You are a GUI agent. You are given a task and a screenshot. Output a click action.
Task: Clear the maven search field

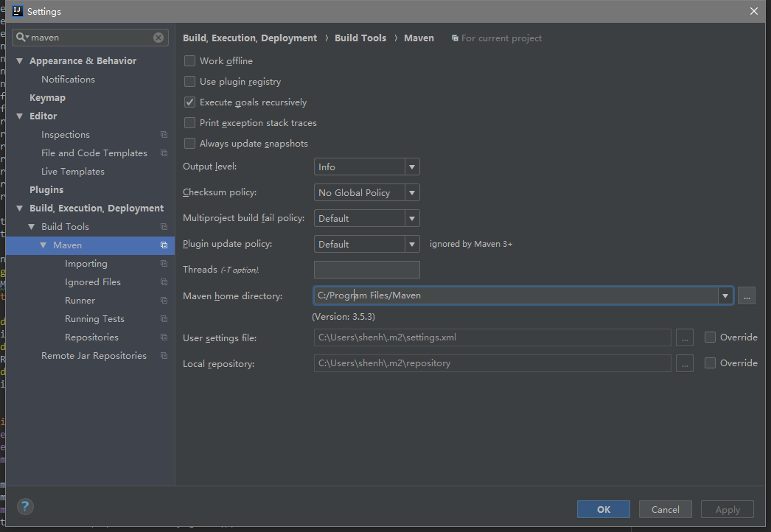pyautogui.click(x=158, y=38)
